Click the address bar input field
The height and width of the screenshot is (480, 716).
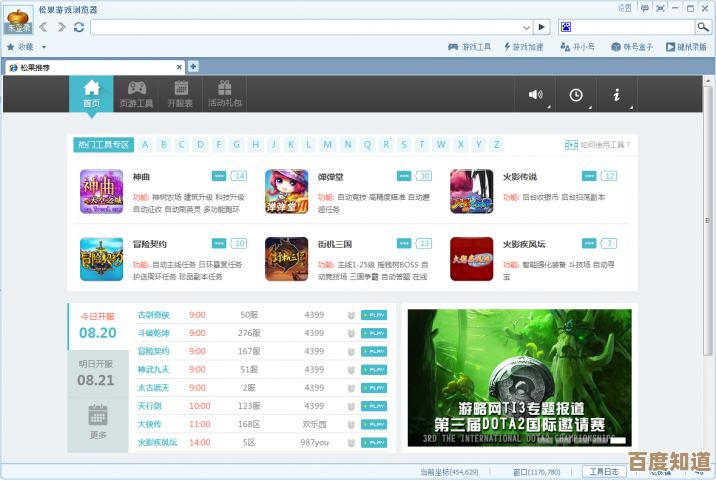[306, 27]
